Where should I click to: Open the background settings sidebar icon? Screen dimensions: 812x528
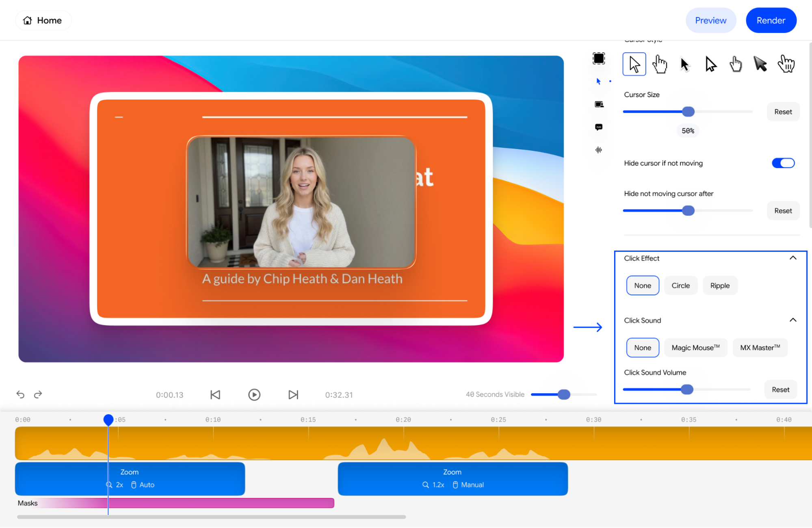[x=598, y=58]
